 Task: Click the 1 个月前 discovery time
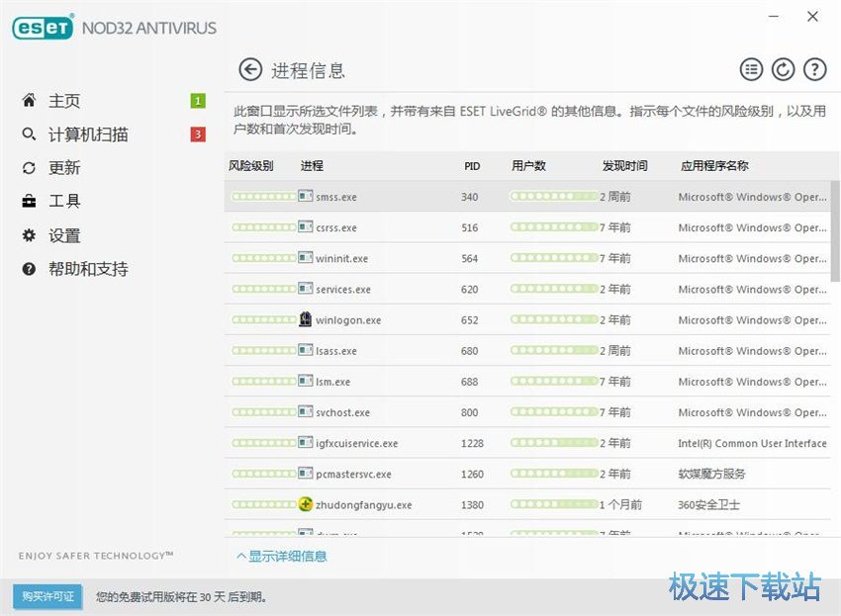tap(620, 504)
